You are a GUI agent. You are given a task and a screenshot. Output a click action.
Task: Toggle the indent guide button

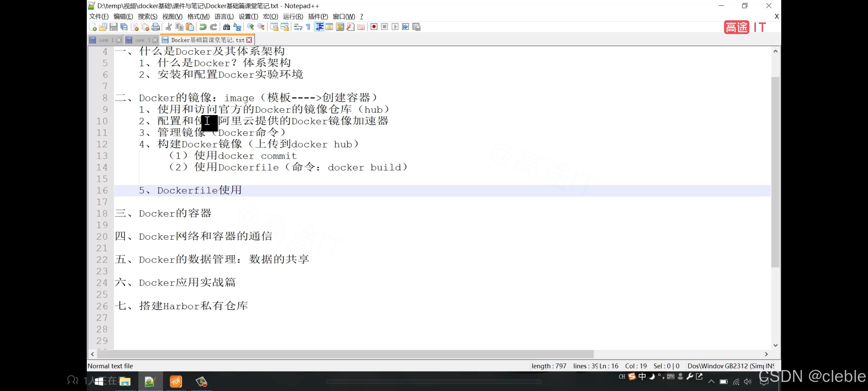pos(319,27)
